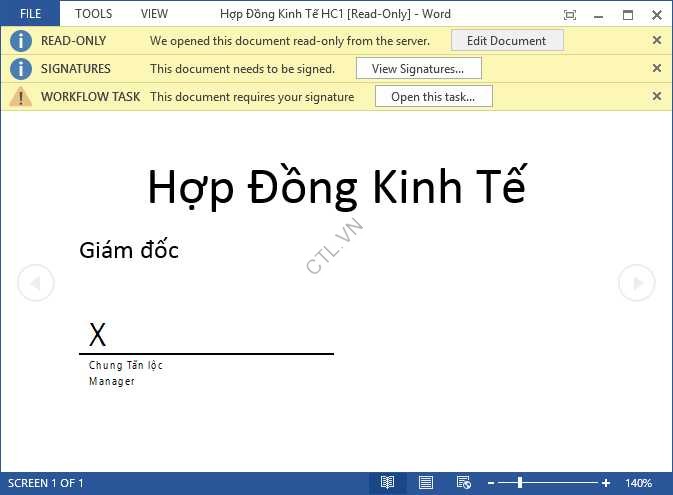
Task: Switch to Web Layout view
Action: point(464,483)
